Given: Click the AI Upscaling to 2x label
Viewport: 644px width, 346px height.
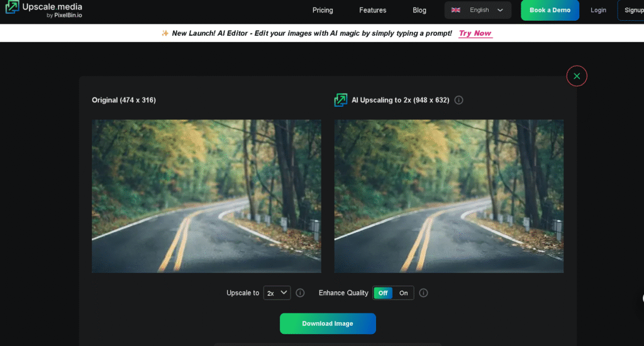Looking at the screenshot, I should 401,100.
